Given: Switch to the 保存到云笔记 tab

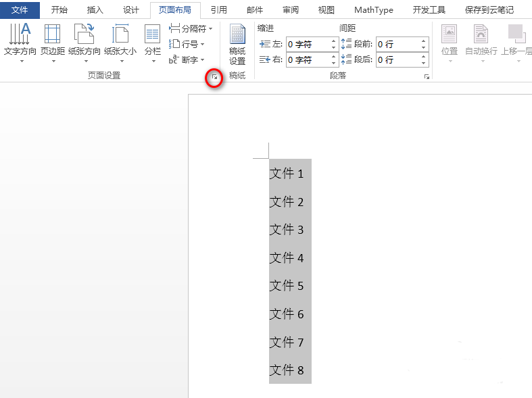Looking at the screenshot, I should 489,10.
